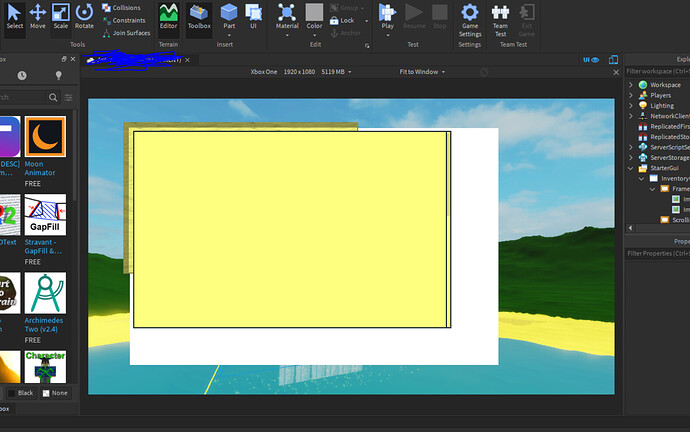Pick the Rotate tool
Image resolution: width=690 pixels, height=432 pixels.
tap(84, 17)
